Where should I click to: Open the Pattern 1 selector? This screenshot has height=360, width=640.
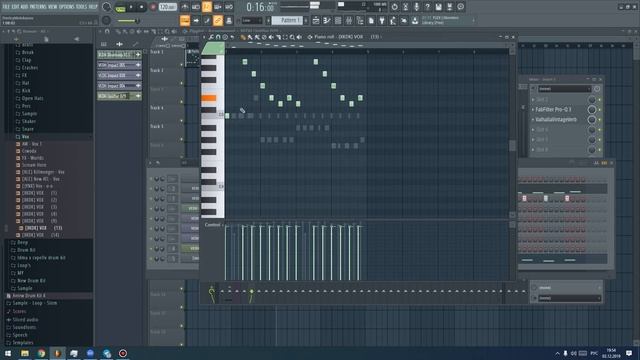coord(287,20)
